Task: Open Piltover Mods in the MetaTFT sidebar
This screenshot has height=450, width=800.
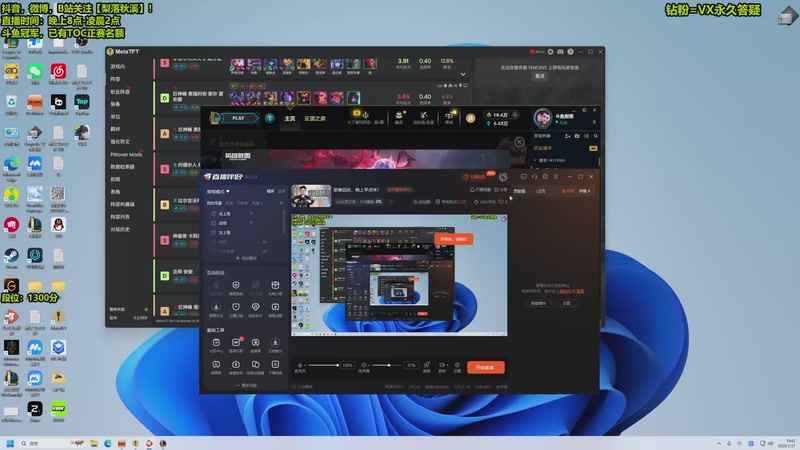Action: tap(126, 154)
